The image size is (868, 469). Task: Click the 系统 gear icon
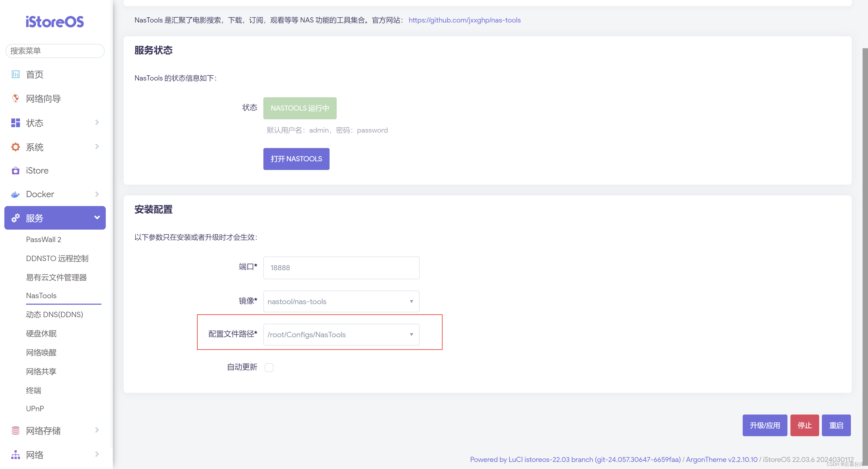click(15, 147)
